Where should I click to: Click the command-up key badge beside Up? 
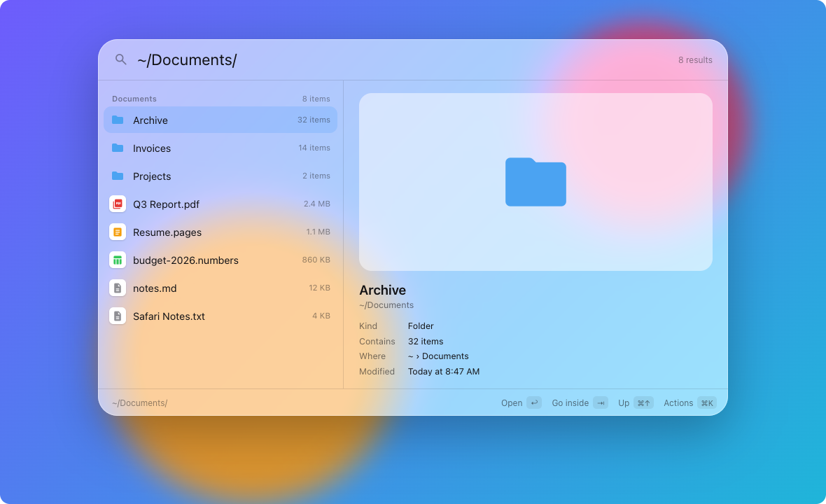tap(643, 403)
